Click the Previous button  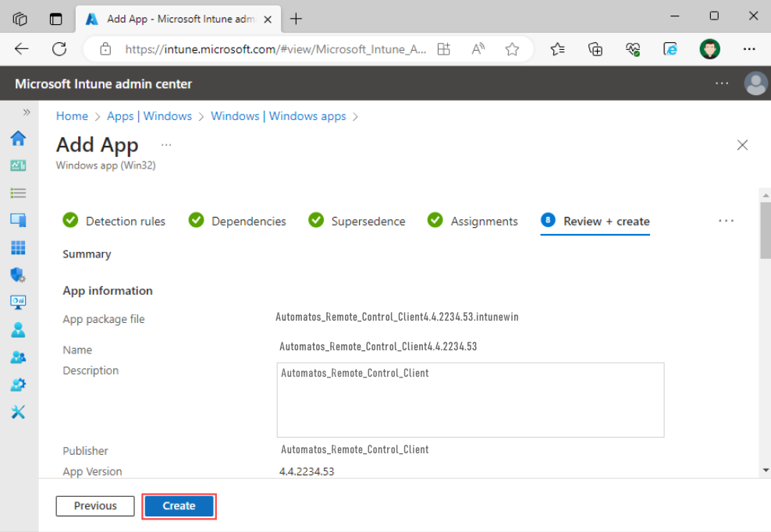pos(95,506)
